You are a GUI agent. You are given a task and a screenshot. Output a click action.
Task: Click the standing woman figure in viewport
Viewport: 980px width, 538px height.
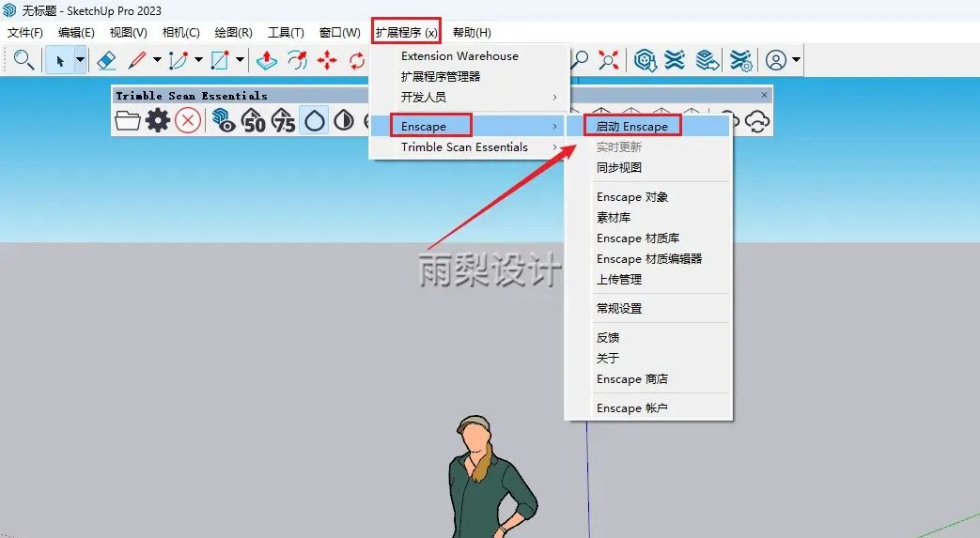491,477
